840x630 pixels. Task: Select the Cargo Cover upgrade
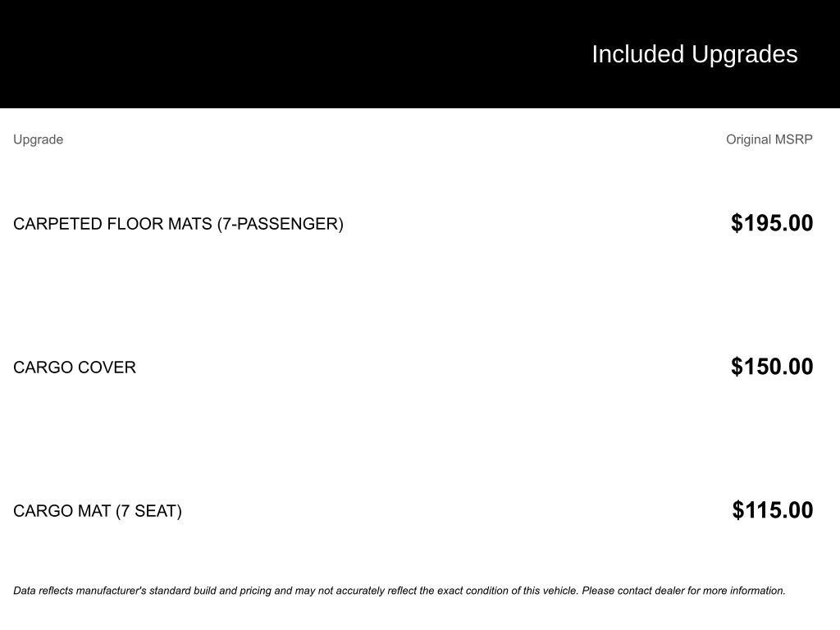tap(75, 367)
